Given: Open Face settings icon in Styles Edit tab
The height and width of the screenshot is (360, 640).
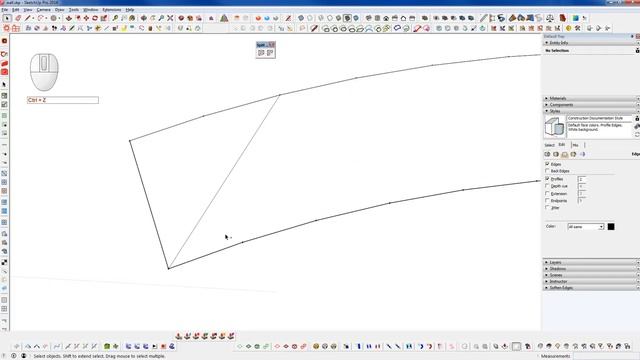Looking at the screenshot, I should pos(556,154).
